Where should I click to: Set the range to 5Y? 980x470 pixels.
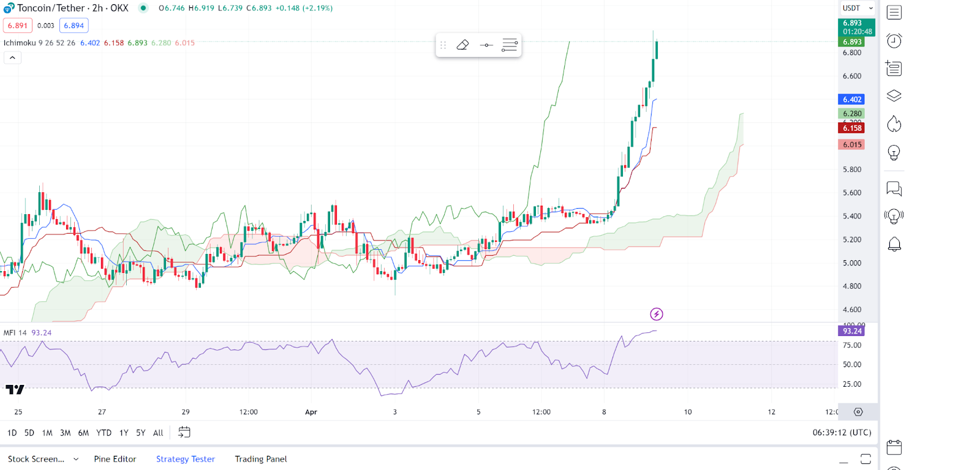141,433
